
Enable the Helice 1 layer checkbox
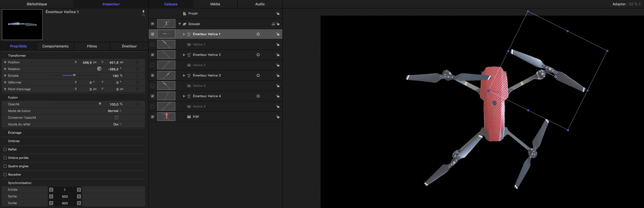pyautogui.click(x=152, y=44)
